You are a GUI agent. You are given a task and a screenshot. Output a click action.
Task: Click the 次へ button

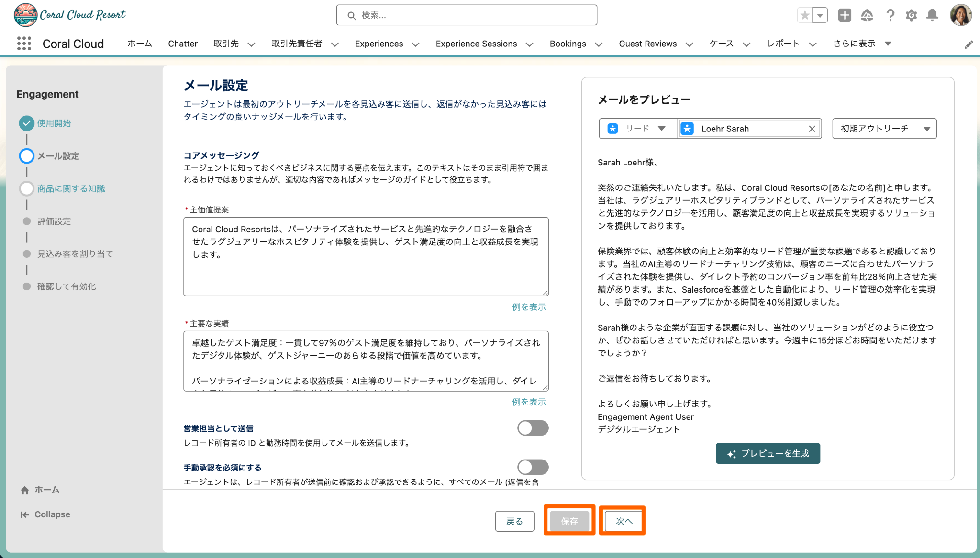(624, 521)
